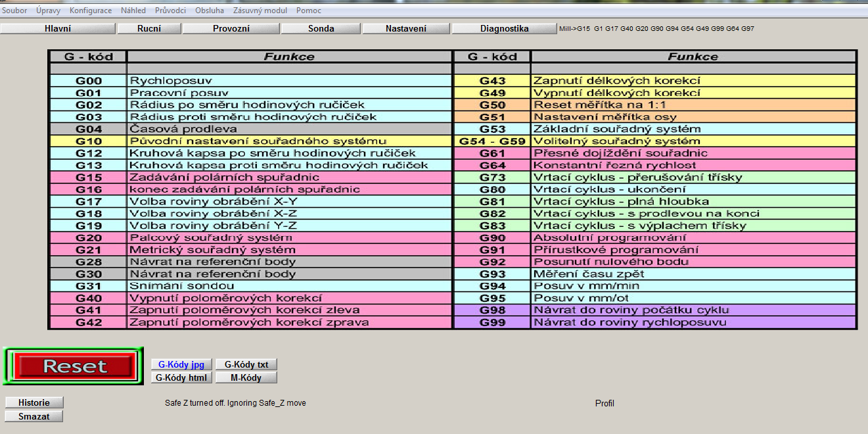Click the G-Kódy jpg button
The height and width of the screenshot is (434, 868).
(x=181, y=364)
